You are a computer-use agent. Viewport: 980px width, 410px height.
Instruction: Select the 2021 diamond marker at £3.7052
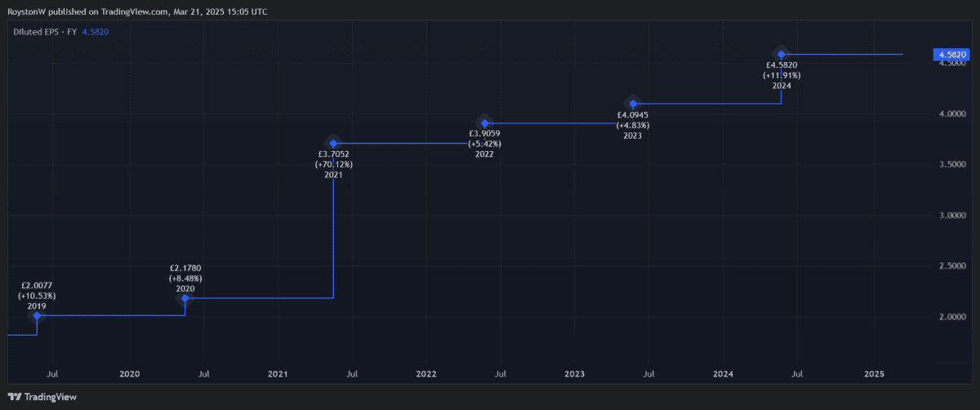(333, 143)
